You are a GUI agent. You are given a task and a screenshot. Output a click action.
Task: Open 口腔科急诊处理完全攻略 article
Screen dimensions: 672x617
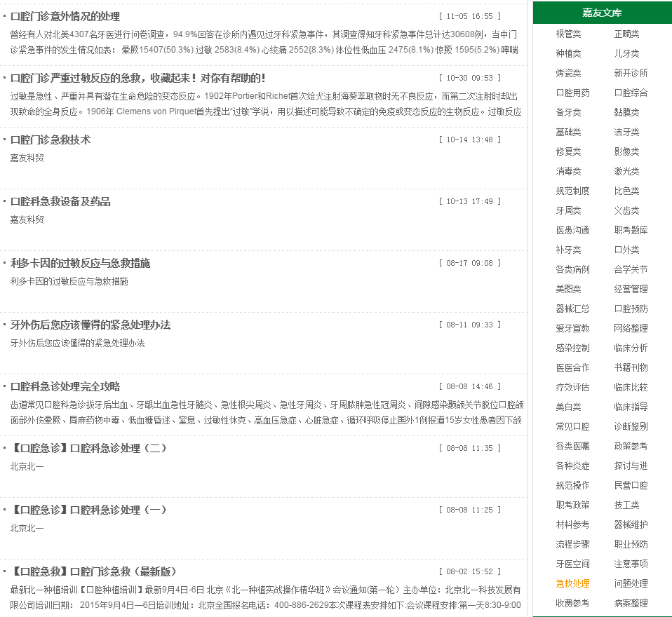(x=65, y=386)
